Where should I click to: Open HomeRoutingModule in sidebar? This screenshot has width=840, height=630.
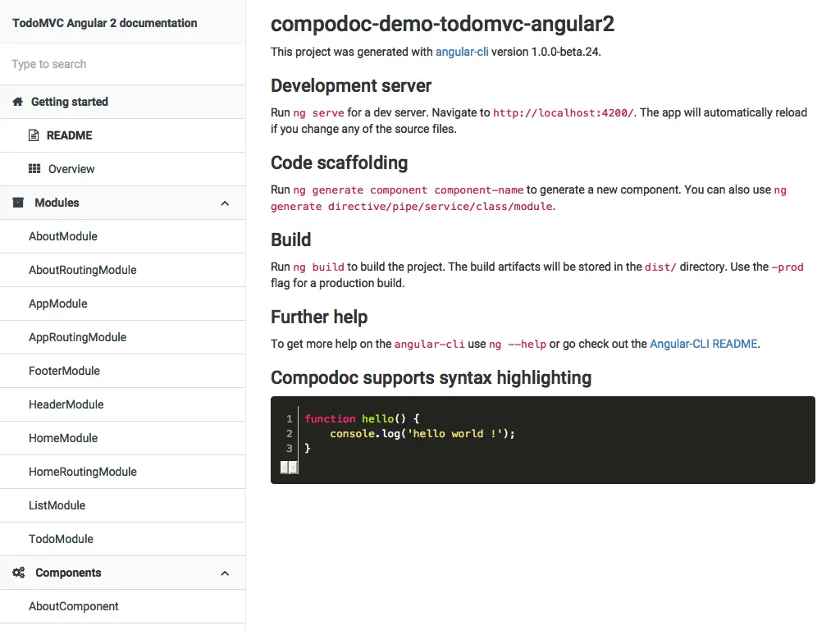coord(123,472)
